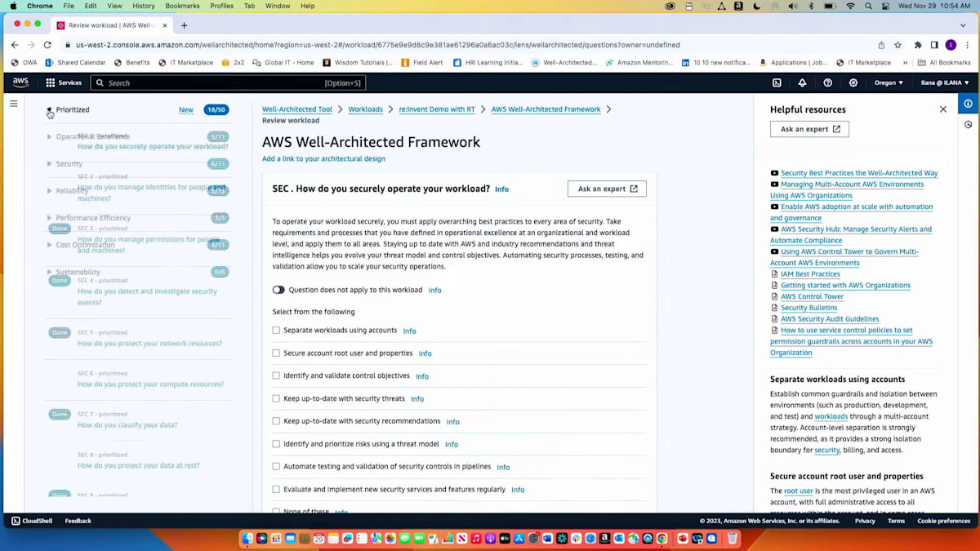The height and width of the screenshot is (551, 980).
Task: Open the question mark help menu
Action: (x=827, y=82)
